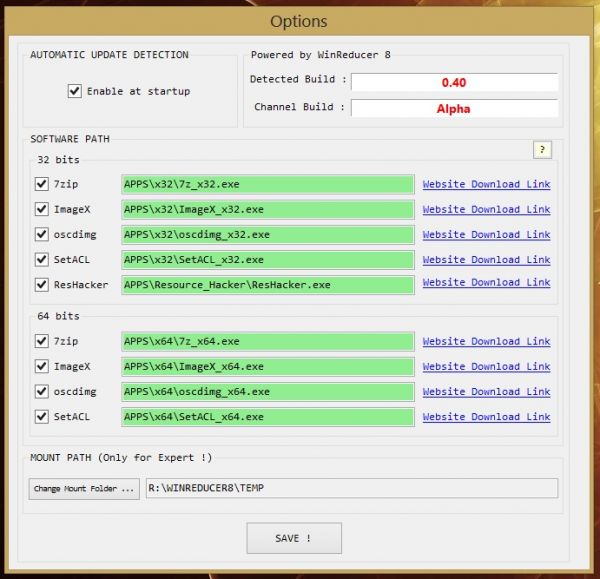
Task: Toggle the 32 bits SetACL checkbox
Action: pyautogui.click(x=41, y=259)
